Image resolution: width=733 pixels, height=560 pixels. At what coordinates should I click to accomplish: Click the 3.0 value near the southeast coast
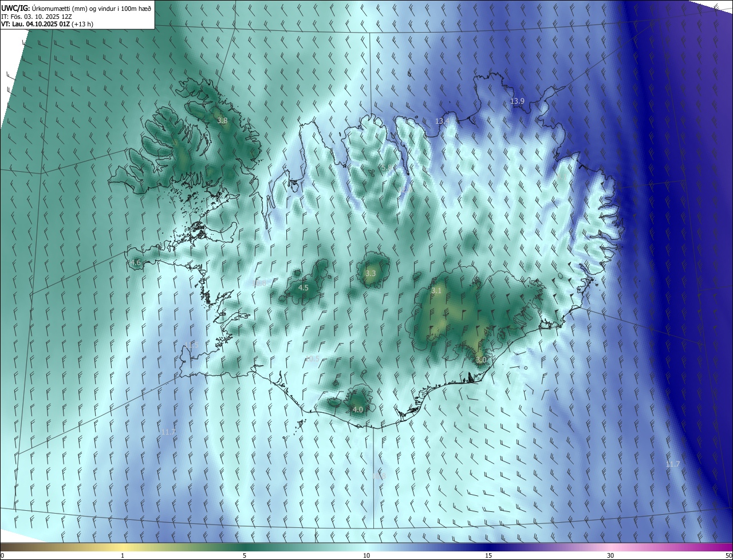coord(481,360)
